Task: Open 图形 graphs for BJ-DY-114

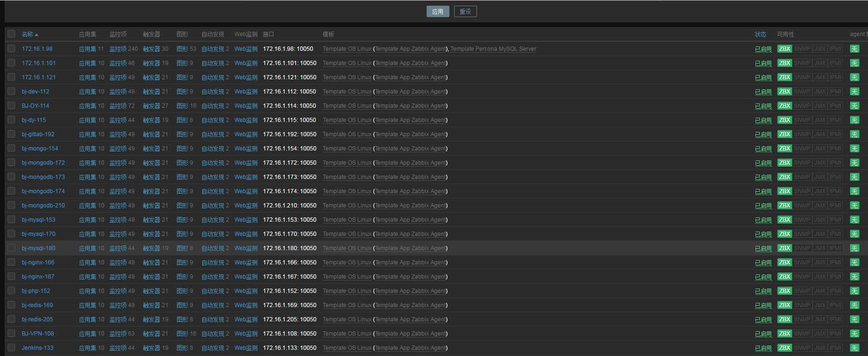Action: (182, 106)
